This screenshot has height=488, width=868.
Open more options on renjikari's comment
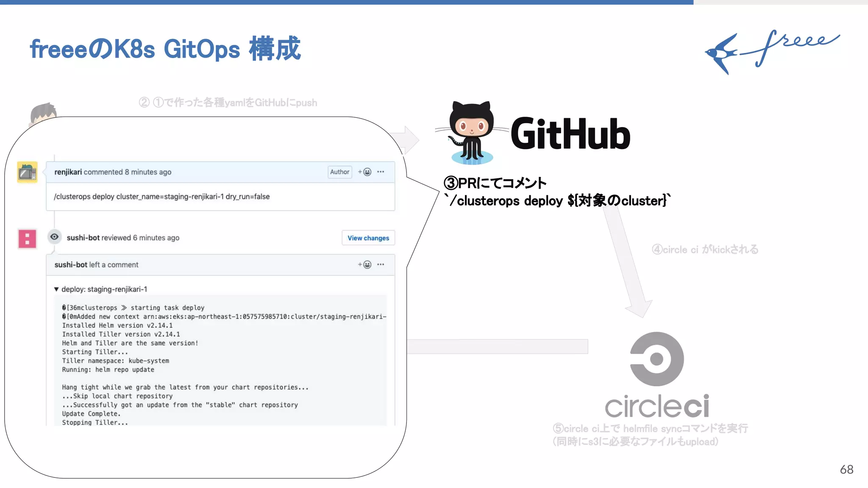coord(381,172)
